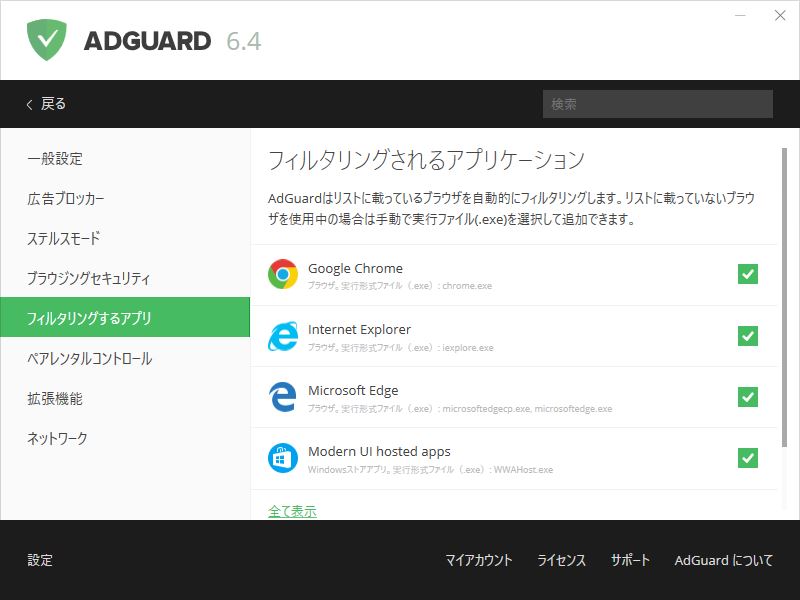
Task: Click the Google Chrome browser icon
Action: click(x=283, y=274)
